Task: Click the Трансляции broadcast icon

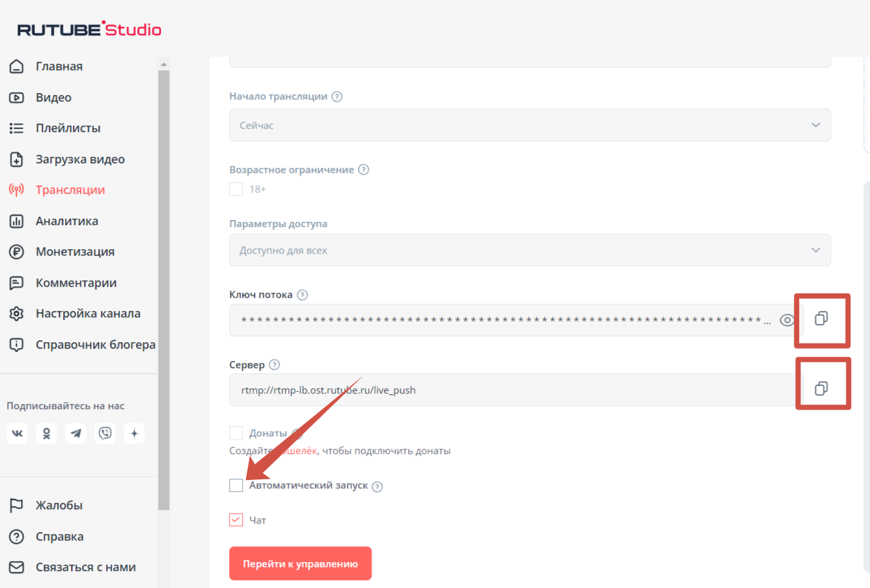Action: pos(17,190)
